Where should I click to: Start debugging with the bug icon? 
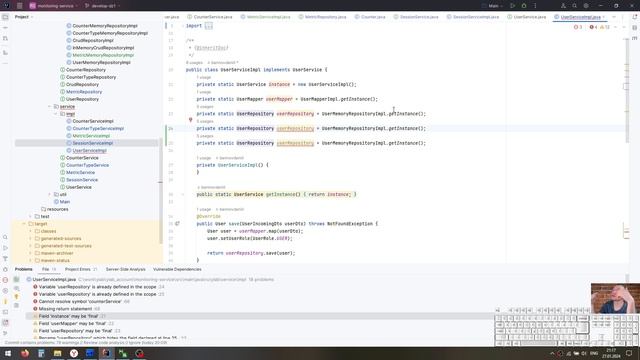point(524,6)
